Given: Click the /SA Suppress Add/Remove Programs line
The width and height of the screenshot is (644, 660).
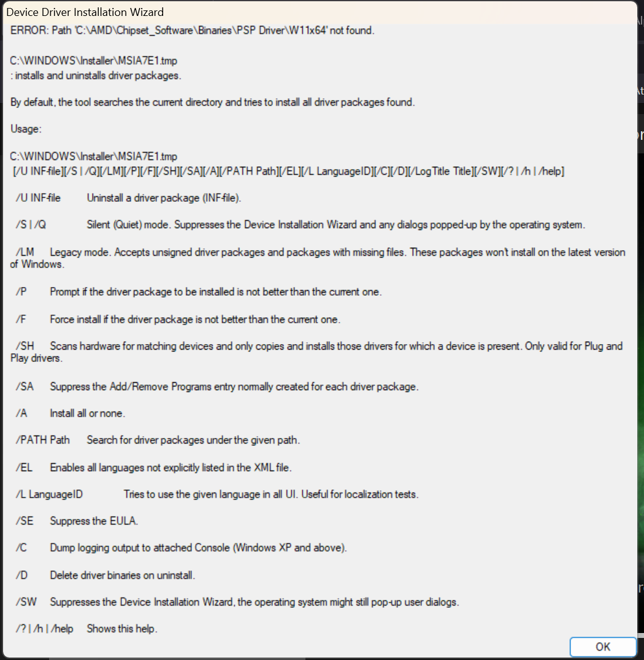Looking at the screenshot, I should (217, 386).
